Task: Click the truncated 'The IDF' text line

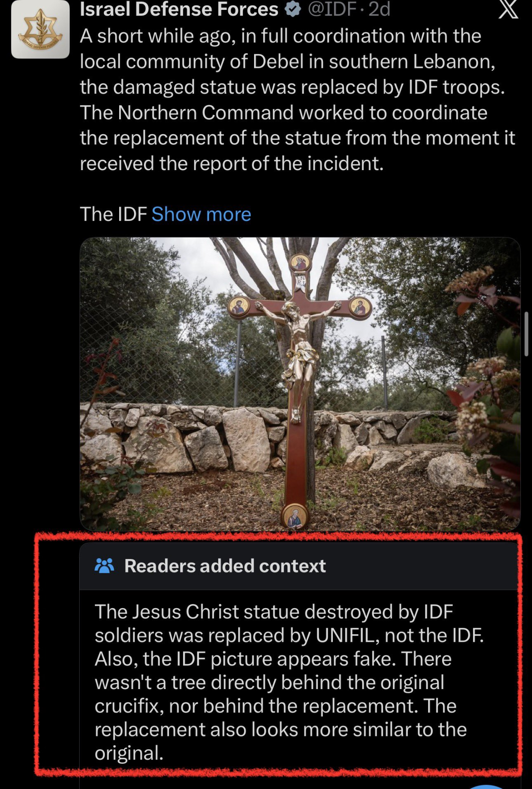Action: pyautogui.click(x=113, y=214)
